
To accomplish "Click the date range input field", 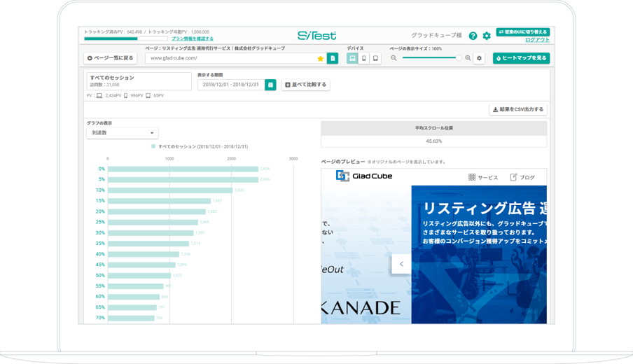I will tap(231, 85).
